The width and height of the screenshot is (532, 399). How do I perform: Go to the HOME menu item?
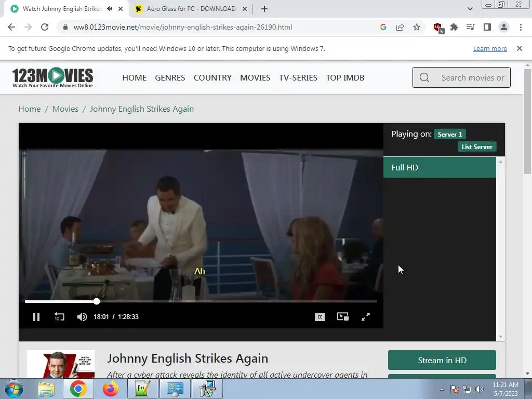[x=135, y=78]
